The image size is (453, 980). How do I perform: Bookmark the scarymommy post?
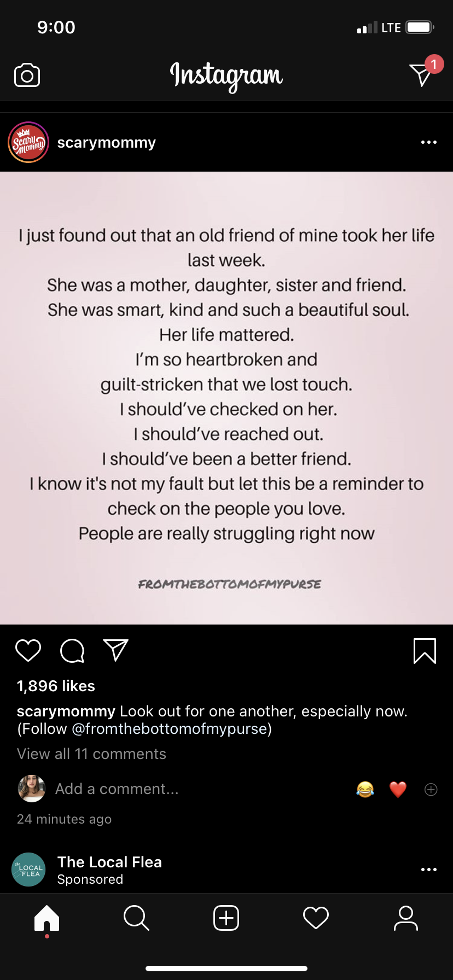click(425, 651)
